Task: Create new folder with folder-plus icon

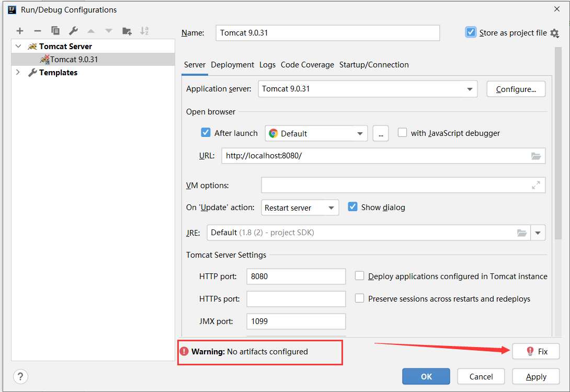Action: 127,31
